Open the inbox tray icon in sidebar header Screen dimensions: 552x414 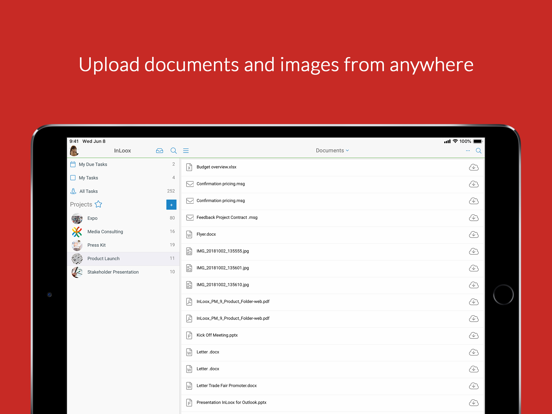(159, 151)
